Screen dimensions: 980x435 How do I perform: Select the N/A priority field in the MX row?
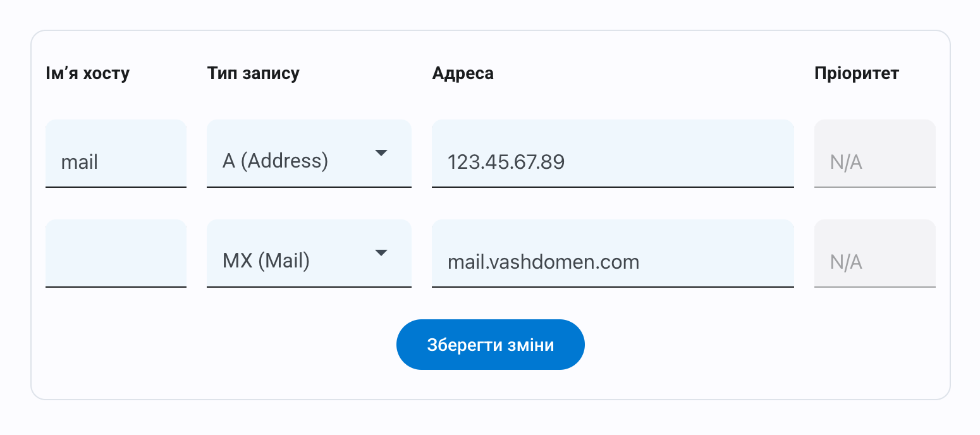coord(875,252)
